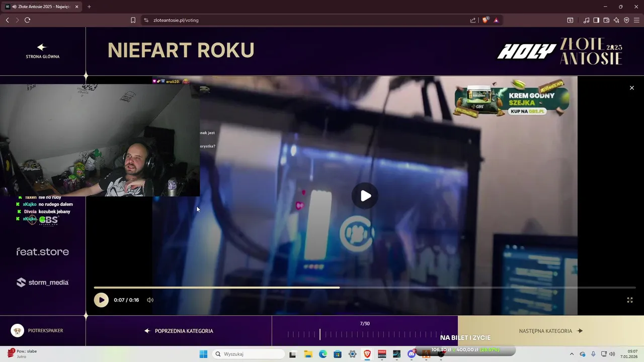Click chat message 'kozubek jebany'
The image size is (644, 362).
[x=54, y=212]
